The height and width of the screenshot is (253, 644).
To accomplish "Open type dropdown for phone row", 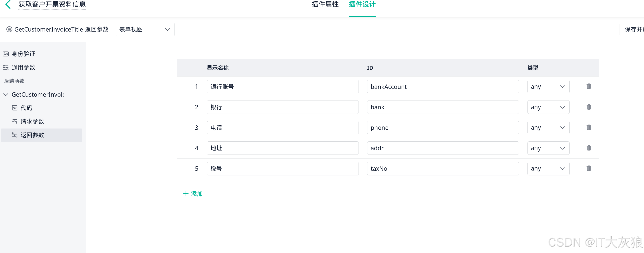I will pyautogui.click(x=548, y=128).
